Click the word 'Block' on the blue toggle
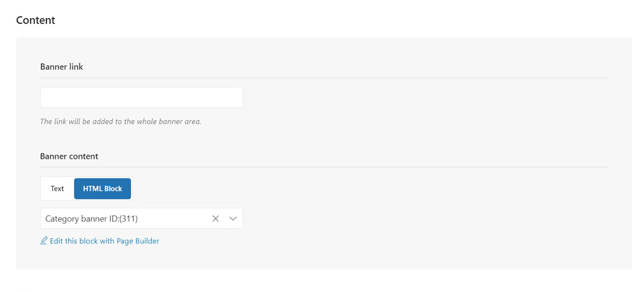Image resolution: width=644 pixels, height=292 pixels. click(113, 189)
